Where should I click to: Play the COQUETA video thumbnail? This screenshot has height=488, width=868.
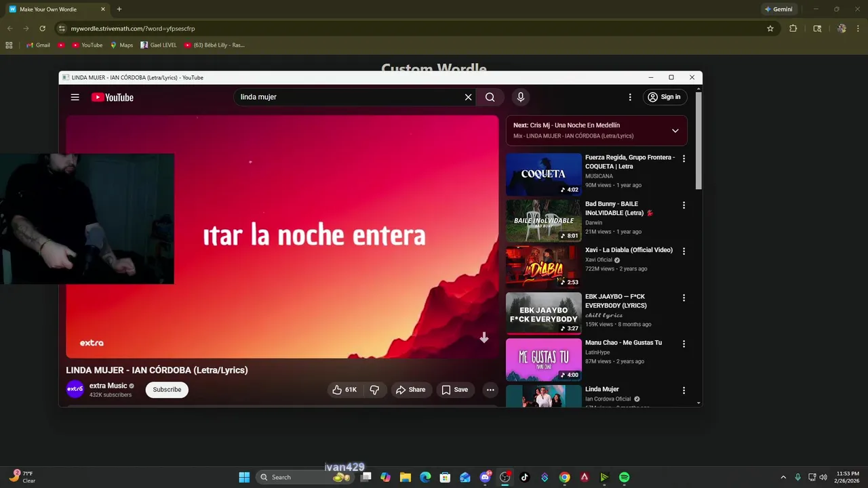544,174
